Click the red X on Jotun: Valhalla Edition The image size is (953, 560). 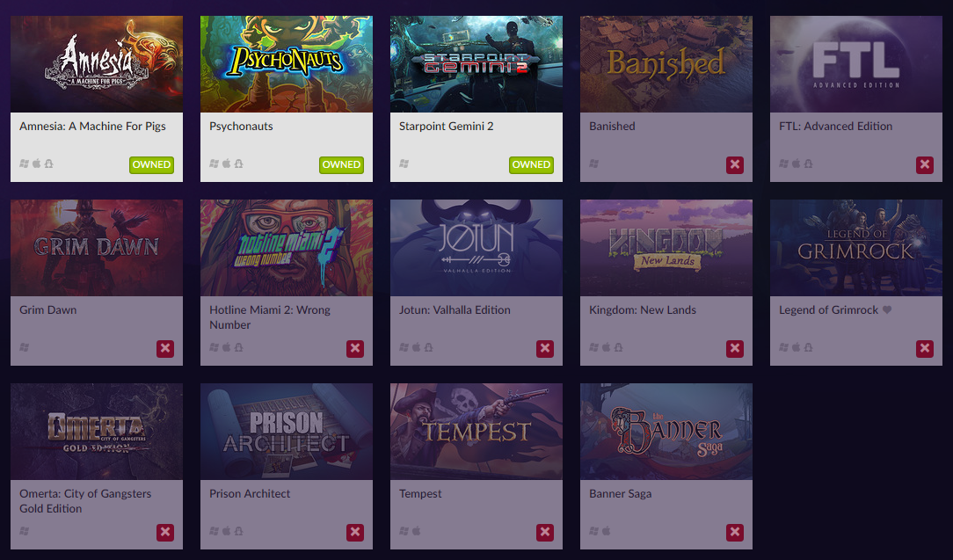coord(545,348)
